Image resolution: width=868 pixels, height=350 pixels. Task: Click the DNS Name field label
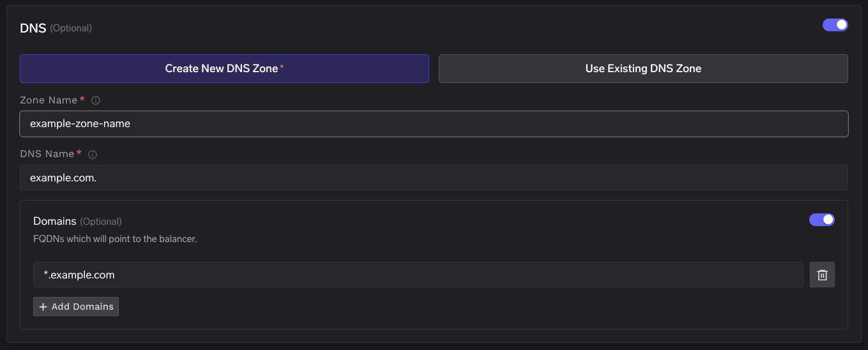[47, 154]
